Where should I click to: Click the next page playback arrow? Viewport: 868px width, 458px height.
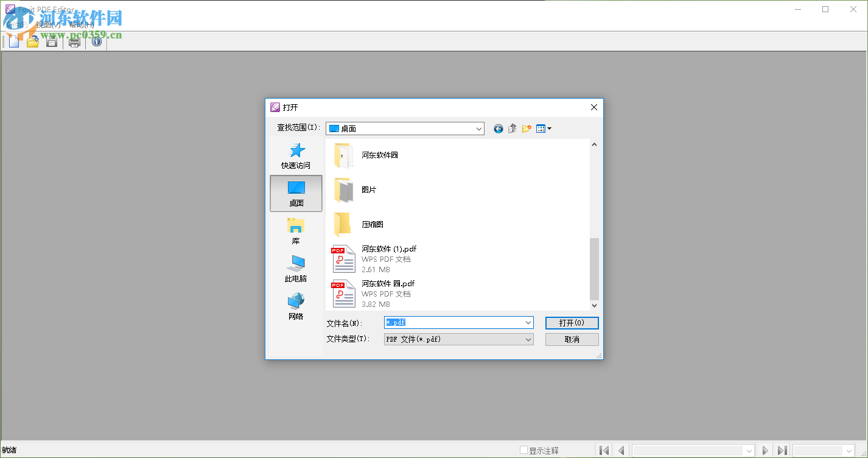click(x=765, y=449)
